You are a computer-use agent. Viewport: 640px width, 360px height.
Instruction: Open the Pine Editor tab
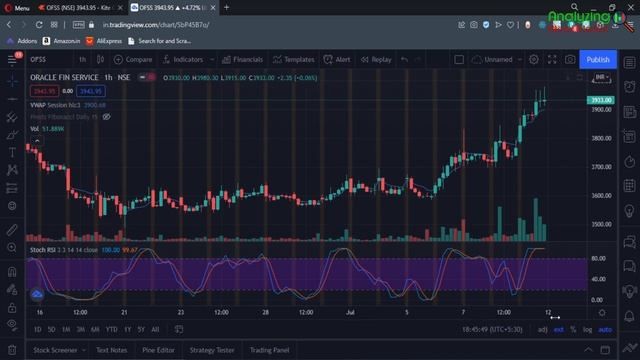[x=158, y=350]
